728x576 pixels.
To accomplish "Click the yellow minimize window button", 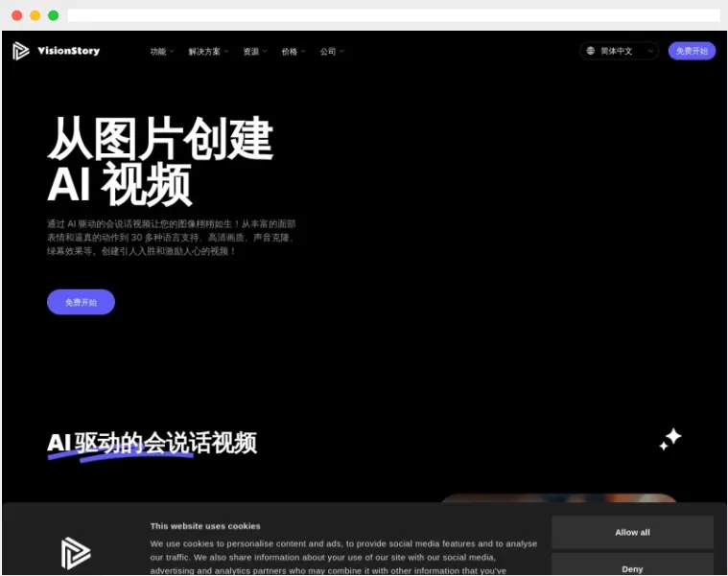I will (35, 15).
